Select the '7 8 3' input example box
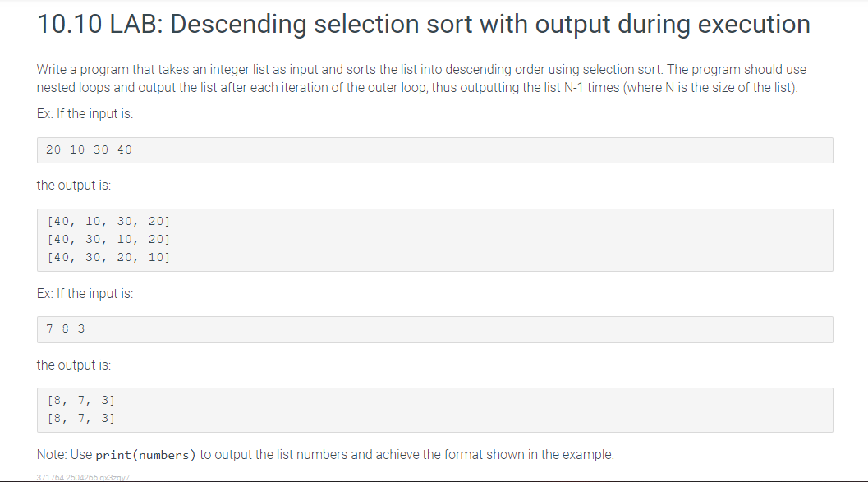 click(434, 329)
